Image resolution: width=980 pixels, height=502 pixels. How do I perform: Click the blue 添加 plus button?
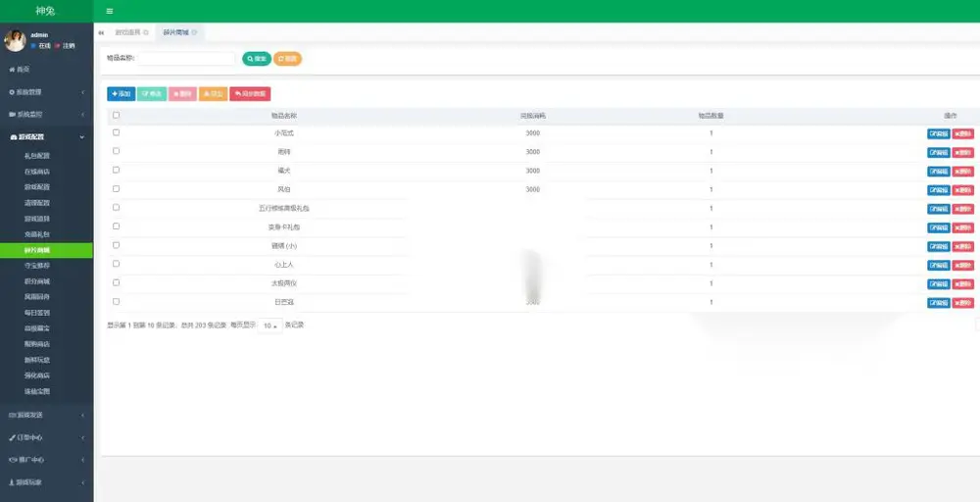click(122, 94)
